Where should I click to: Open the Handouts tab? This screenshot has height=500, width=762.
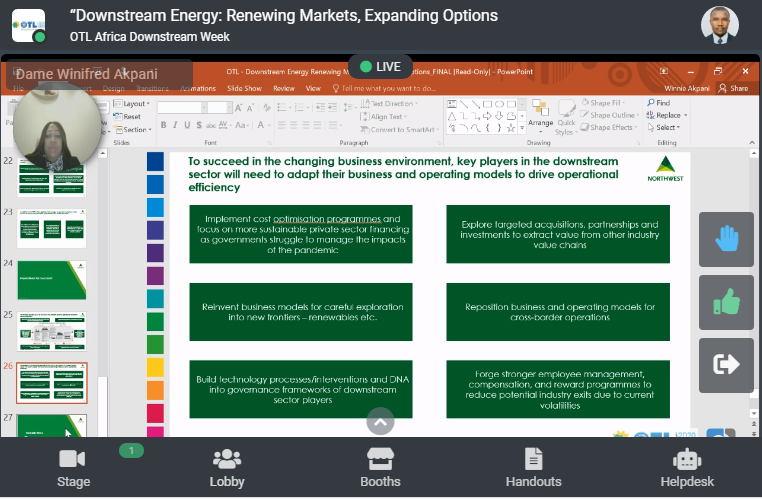click(534, 469)
